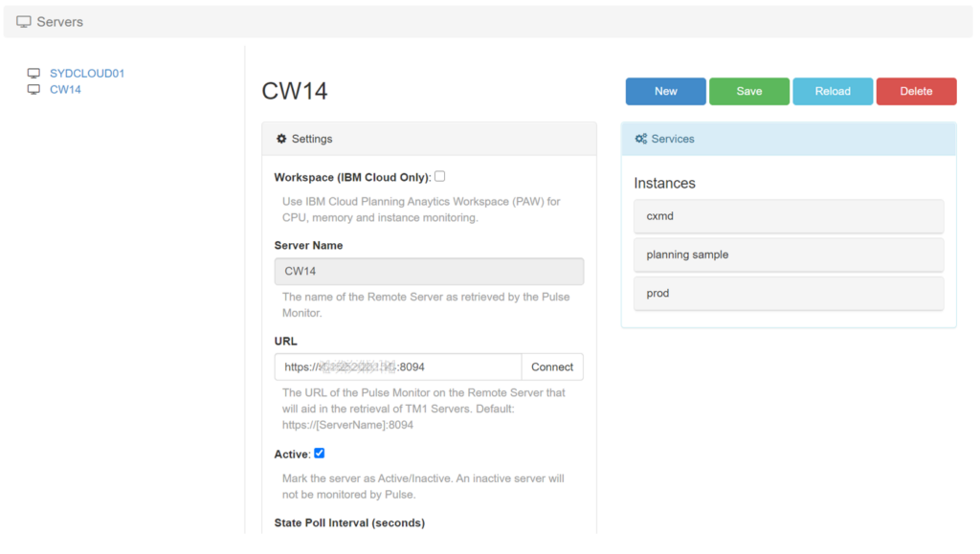Click into the URL input field
The height and width of the screenshot is (554, 980).
click(x=397, y=367)
